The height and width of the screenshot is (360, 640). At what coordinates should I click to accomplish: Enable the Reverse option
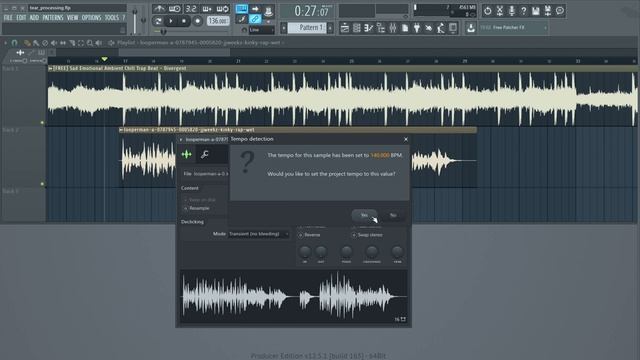point(309,235)
